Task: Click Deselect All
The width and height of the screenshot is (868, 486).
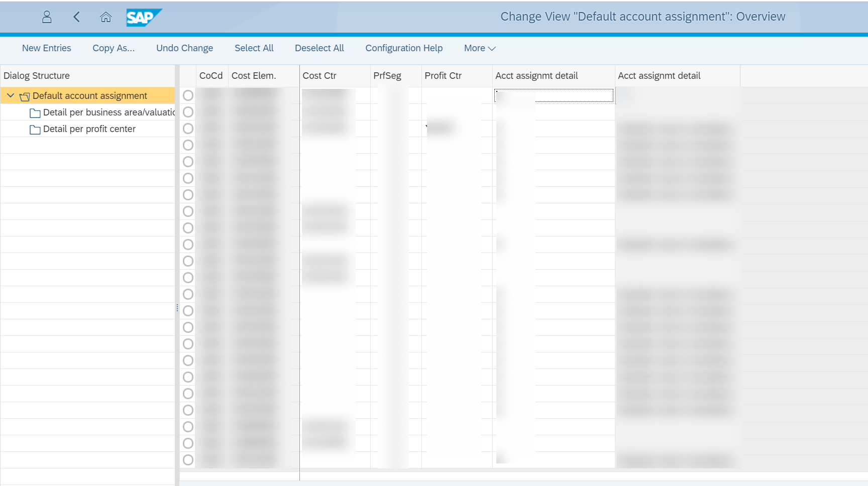Action: point(319,48)
